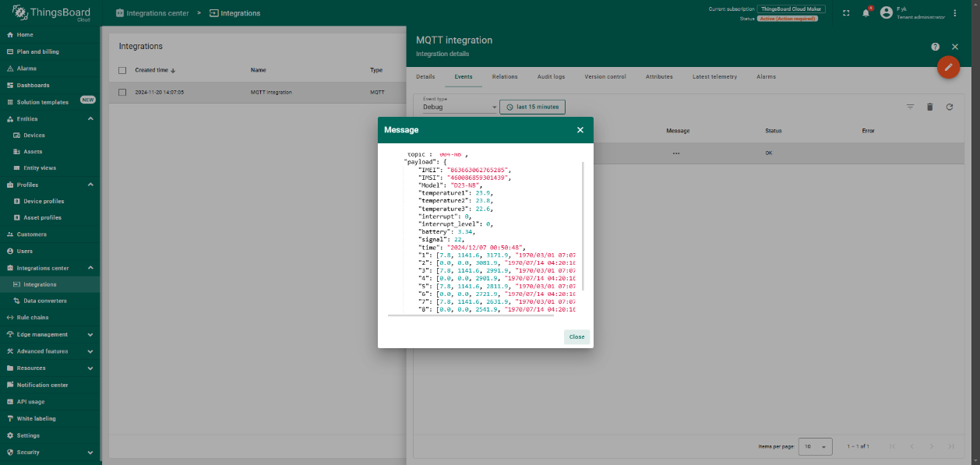980x465 pixels.
Task: Switch to the Audit logs tab
Action: point(551,77)
